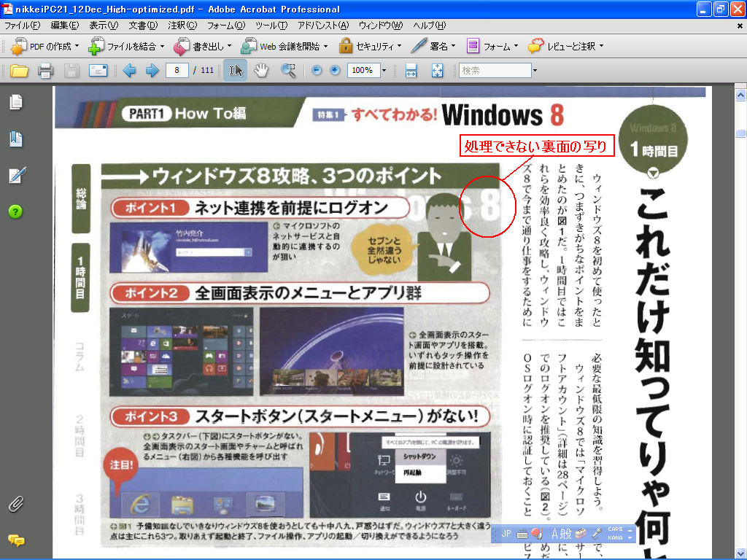Open the Comments panel icon
The image size is (747, 560).
(x=16, y=540)
